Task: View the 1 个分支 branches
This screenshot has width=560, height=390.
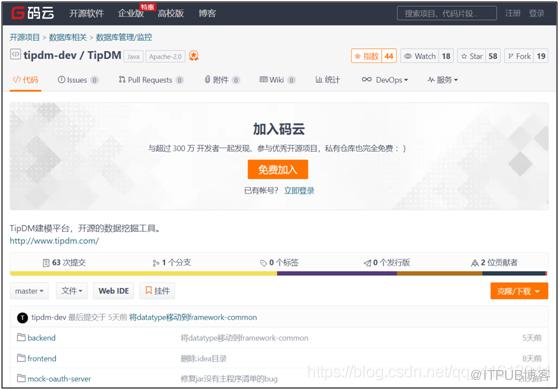Action: click(x=172, y=263)
